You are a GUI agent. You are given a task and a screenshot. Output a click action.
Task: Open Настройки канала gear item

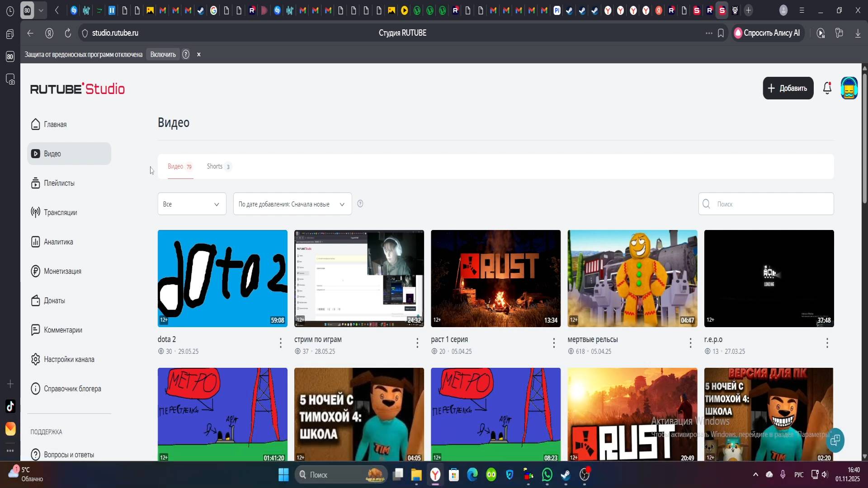coord(69,359)
